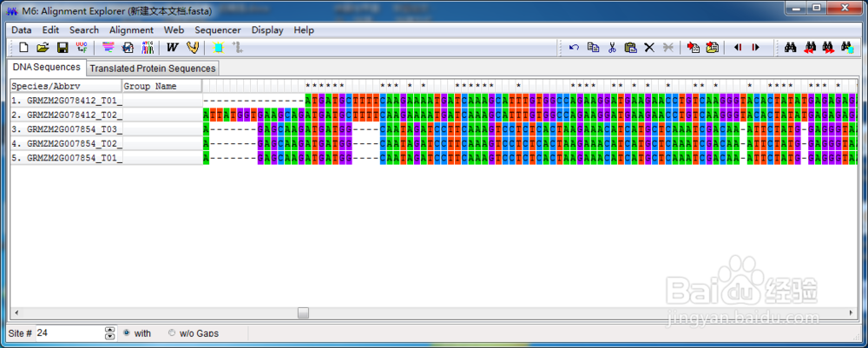Find a marked site with the cyan-square binoculars icon

pos(847,48)
